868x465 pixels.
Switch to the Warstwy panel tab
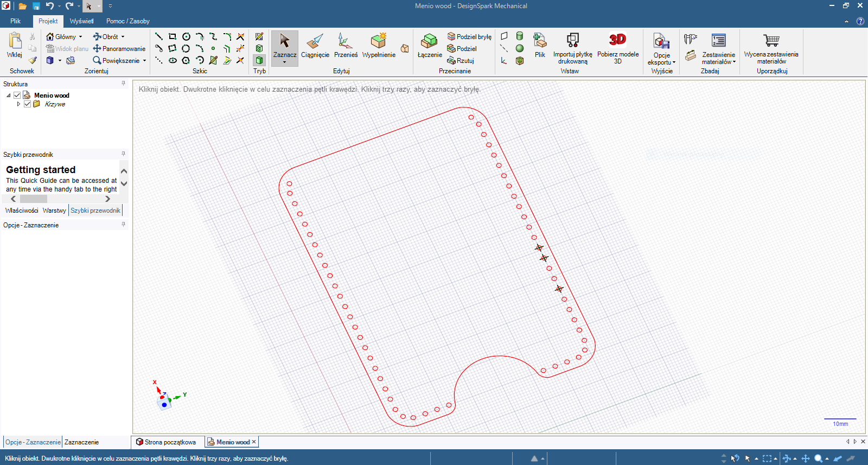(54, 211)
